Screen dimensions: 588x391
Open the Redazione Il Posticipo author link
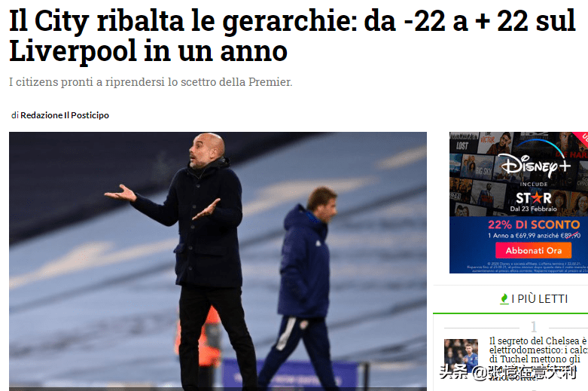[65, 115]
